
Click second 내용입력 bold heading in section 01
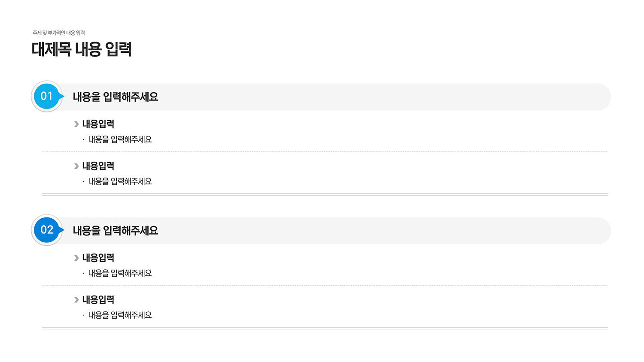(x=98, y=166)
